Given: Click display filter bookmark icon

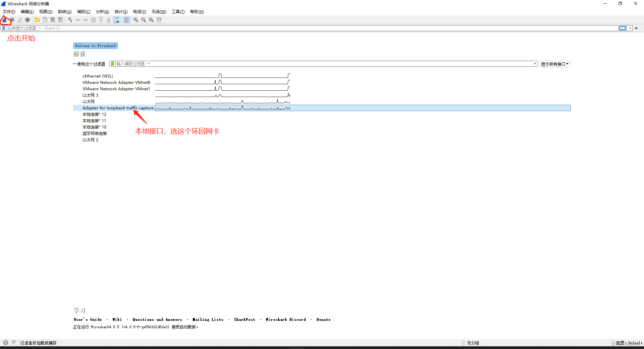Looking at the screenshot, I should coord(4,28).
